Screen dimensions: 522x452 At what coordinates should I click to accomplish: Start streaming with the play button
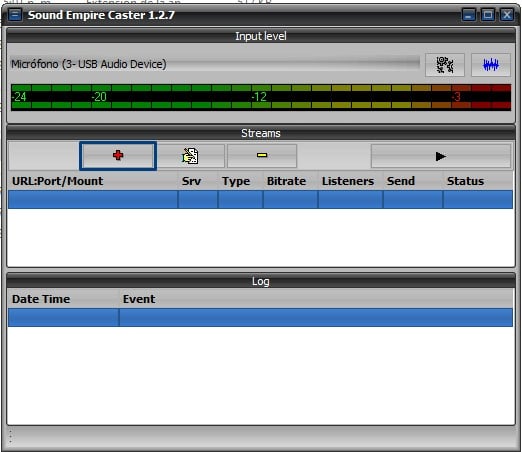click(441, 156)
